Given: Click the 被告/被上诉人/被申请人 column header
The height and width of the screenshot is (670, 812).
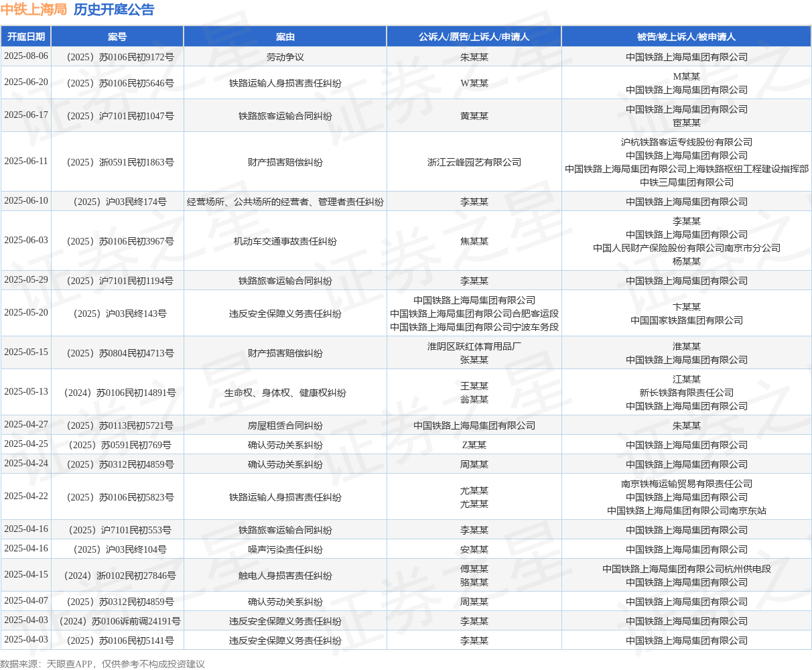Looking at the screenshot, I should coord(686,37).
